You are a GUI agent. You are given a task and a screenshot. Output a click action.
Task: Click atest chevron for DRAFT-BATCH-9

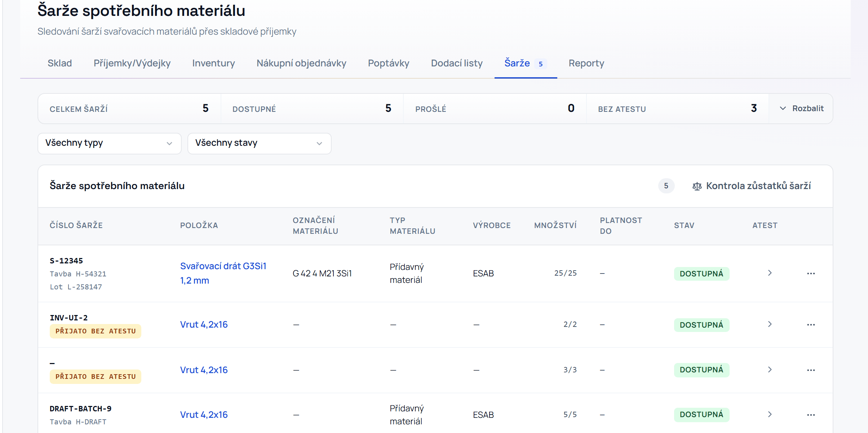770,415
